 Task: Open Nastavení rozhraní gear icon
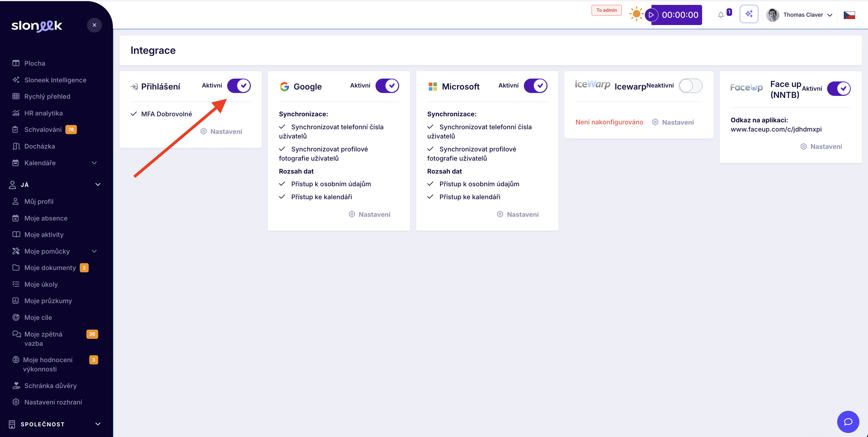pos(16,402)
